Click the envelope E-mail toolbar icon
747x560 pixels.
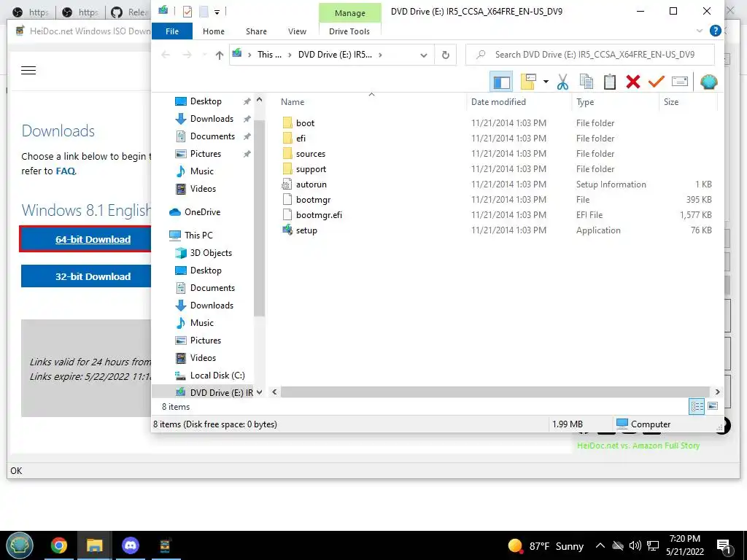pyautogui.click(x=679, y=82)
